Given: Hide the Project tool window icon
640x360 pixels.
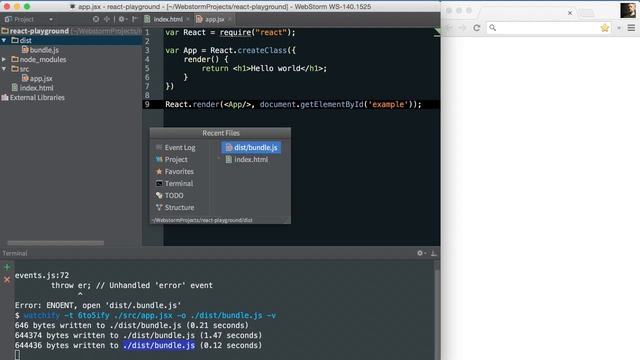Looking at the screenshot, I should tap(135, 19).
